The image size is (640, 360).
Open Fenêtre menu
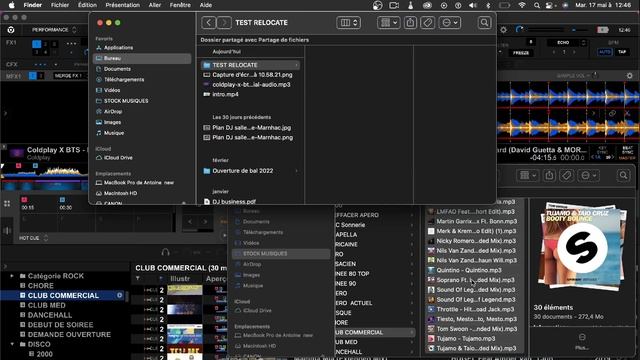(x=180, y=5)
